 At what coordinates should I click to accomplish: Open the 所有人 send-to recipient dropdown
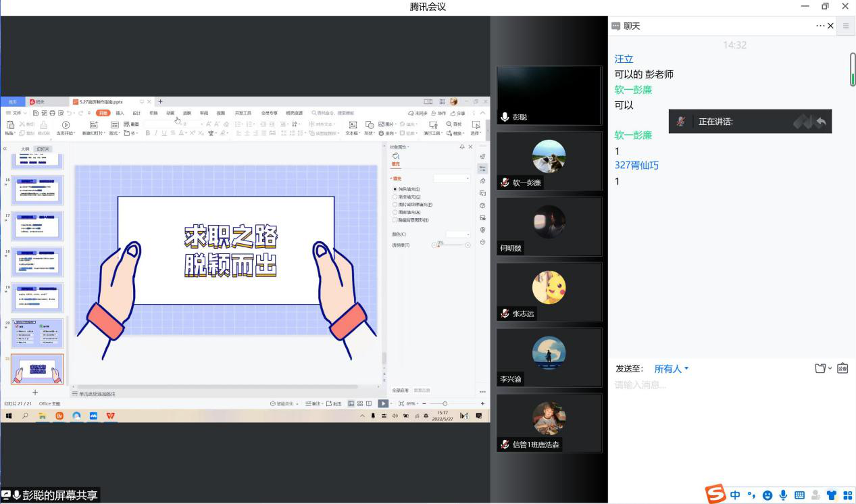(671, 369)
